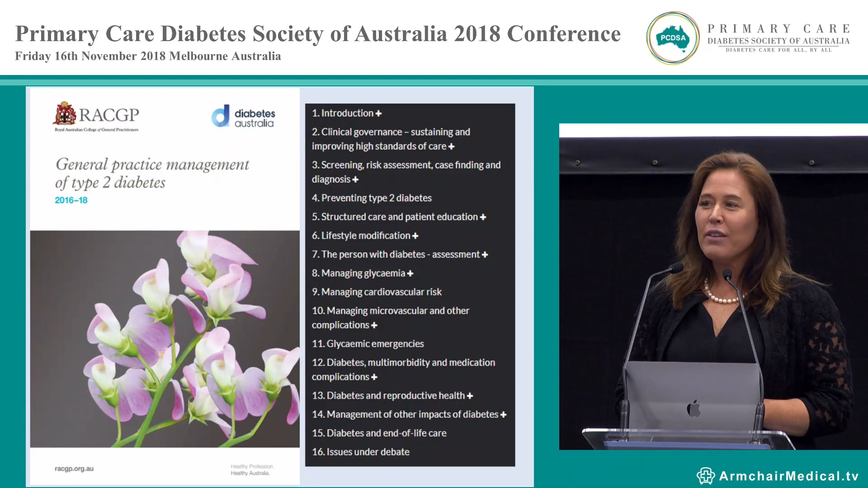The width and height of the screenshot is (868, 488).
Task: Expand the Introduction section
Action: 379,113
